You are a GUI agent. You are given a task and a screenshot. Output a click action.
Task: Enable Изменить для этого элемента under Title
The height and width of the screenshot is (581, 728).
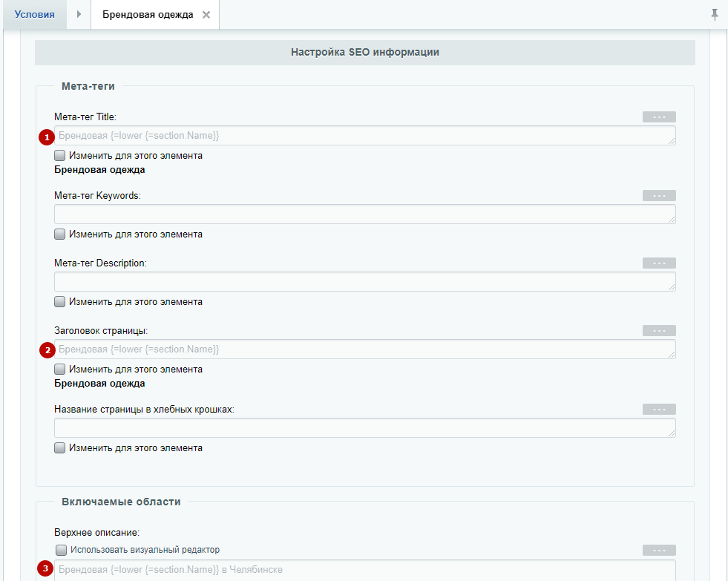60,156
